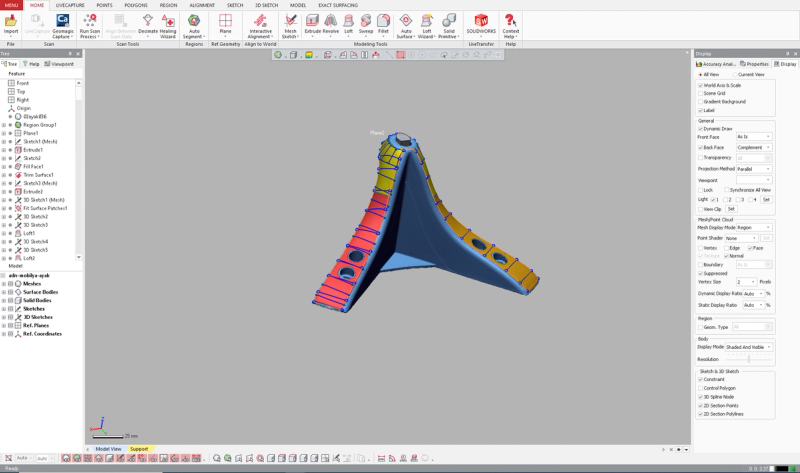Enable the Gradient Background checkbox
Viewport: 800px width, 473px height.
coord(701,102)
